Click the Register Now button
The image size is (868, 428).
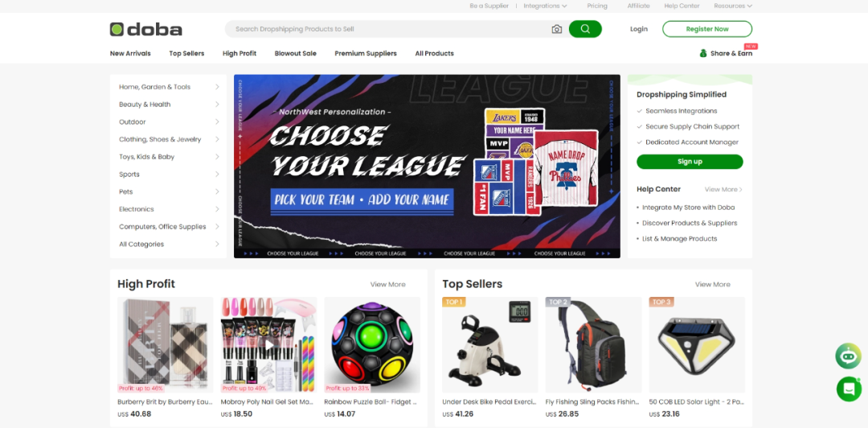tap(707, 29)
